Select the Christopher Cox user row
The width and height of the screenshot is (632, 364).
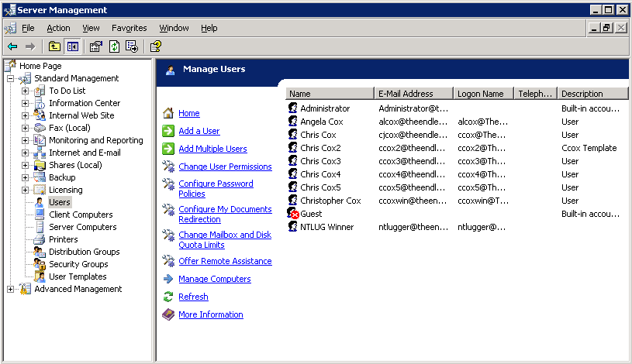tap(455, 201)
